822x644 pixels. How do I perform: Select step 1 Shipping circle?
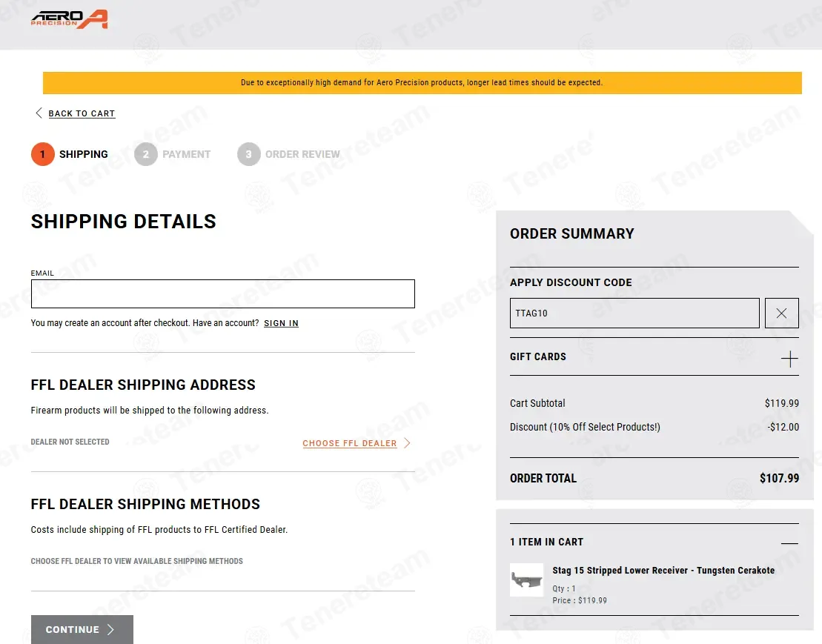pos(42,154)
